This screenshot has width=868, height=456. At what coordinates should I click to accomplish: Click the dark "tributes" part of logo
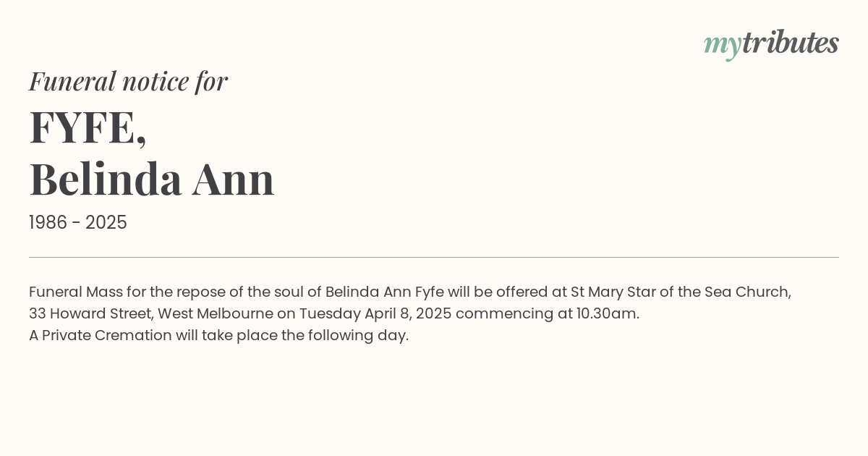point(791,43)
